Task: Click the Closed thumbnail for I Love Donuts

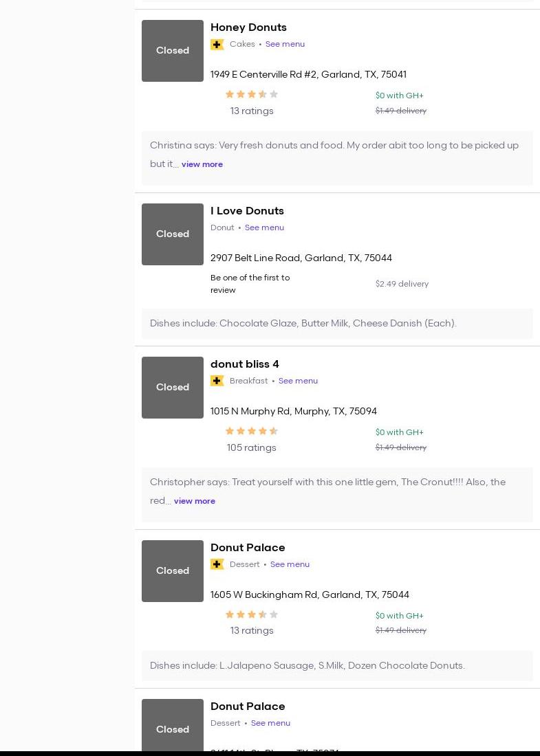Action: [173, 234]
